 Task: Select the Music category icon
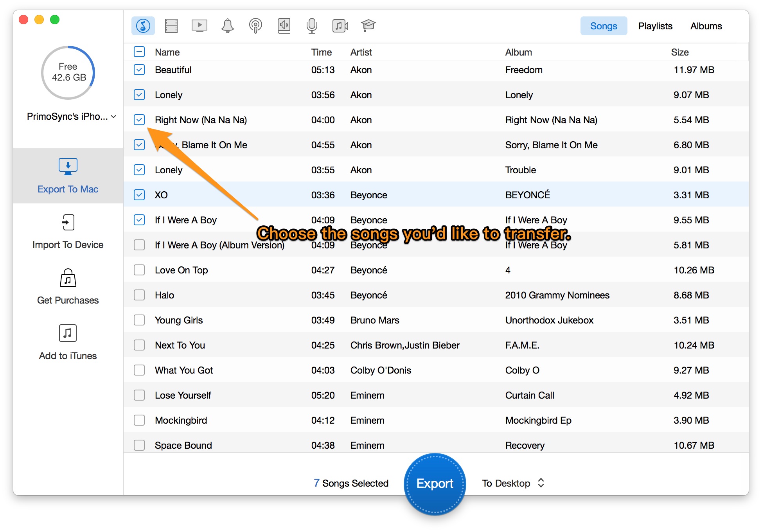point(143,26)
